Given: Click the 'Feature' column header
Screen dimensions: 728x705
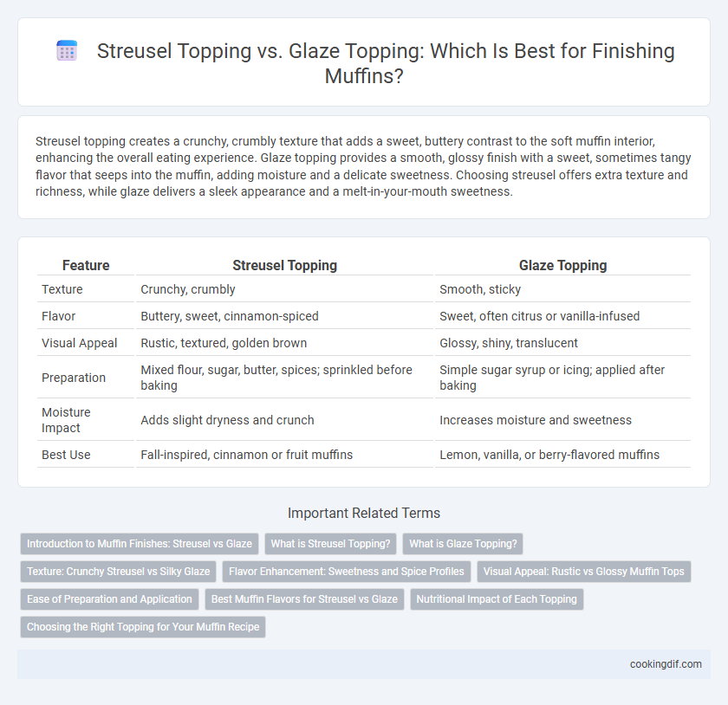Looking at the screenshot, I should click(86, 265).
